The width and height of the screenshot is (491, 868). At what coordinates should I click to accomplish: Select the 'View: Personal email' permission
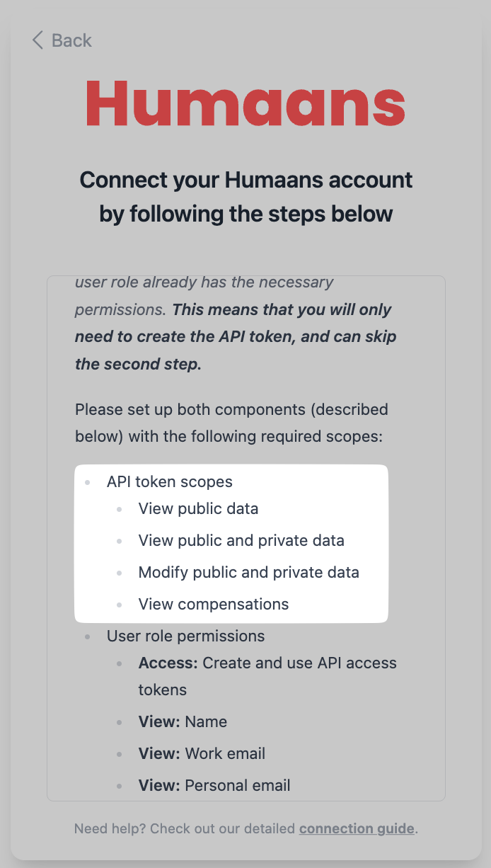point(214,785)
